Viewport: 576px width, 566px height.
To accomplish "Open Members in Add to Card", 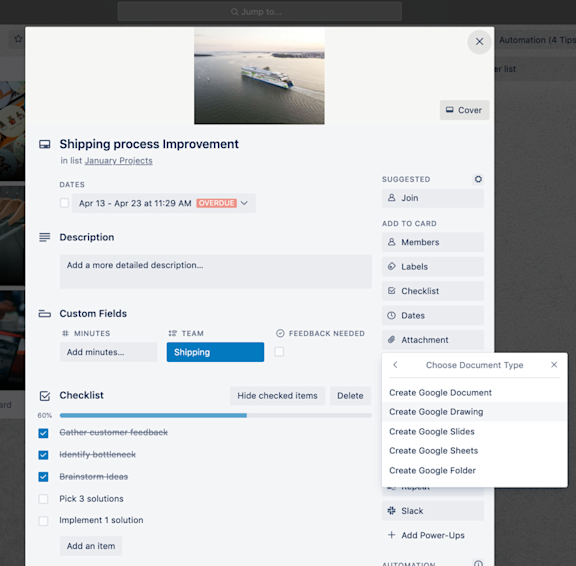I will pyautogui.click(x=433, y=242).
